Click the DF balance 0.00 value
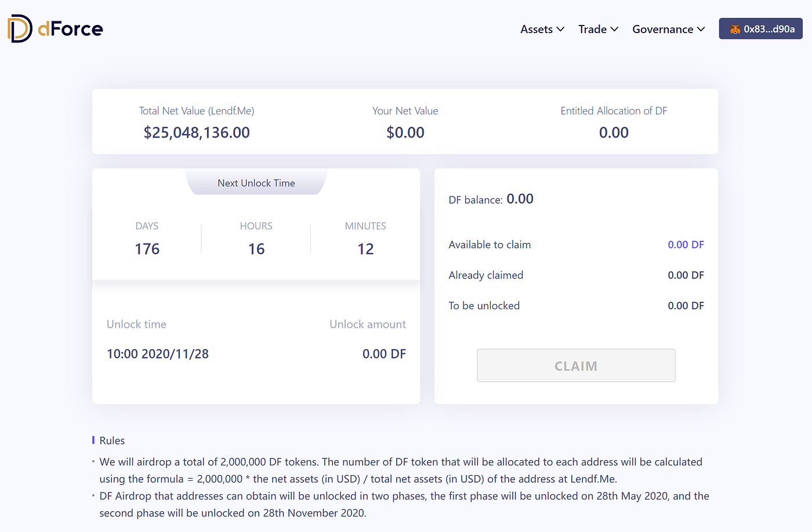Viewport: 812px width, 532px height. click(520, 199)
